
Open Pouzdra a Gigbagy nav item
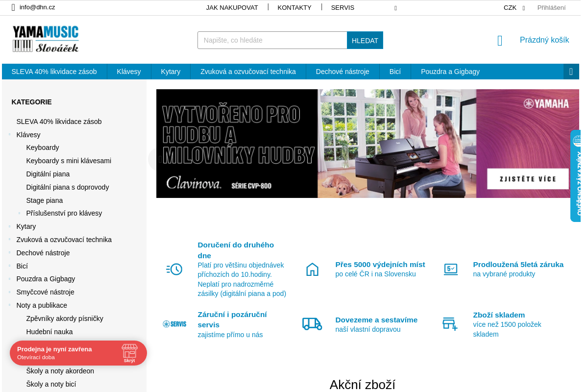pos(450,72)
